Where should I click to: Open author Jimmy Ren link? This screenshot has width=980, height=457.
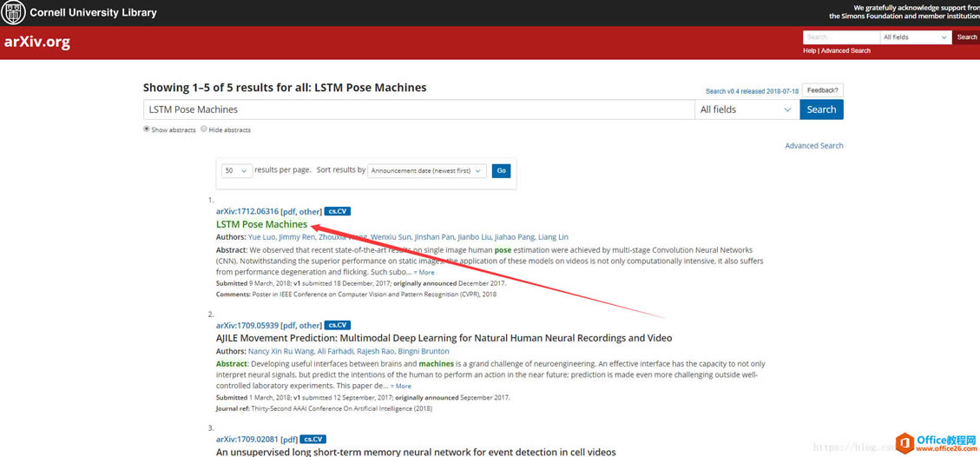(x=297, y=237)
